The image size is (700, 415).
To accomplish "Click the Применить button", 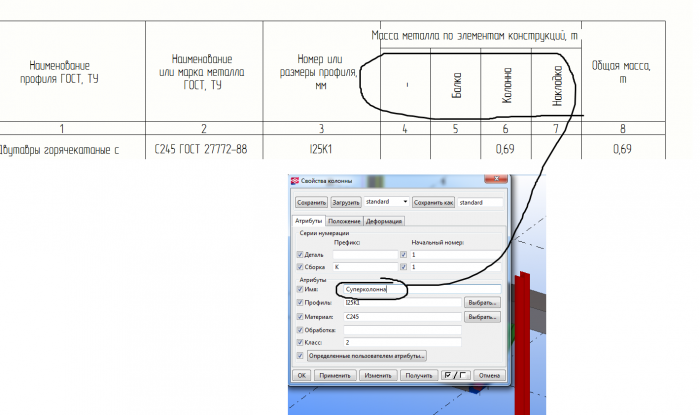I will click(x=335, y=375).
